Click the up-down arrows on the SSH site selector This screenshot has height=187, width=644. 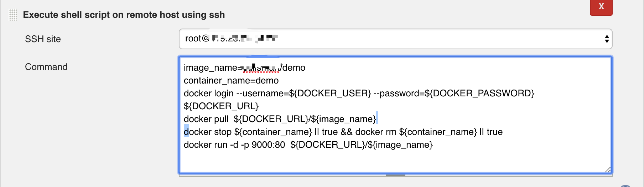[x=607, y=39]
